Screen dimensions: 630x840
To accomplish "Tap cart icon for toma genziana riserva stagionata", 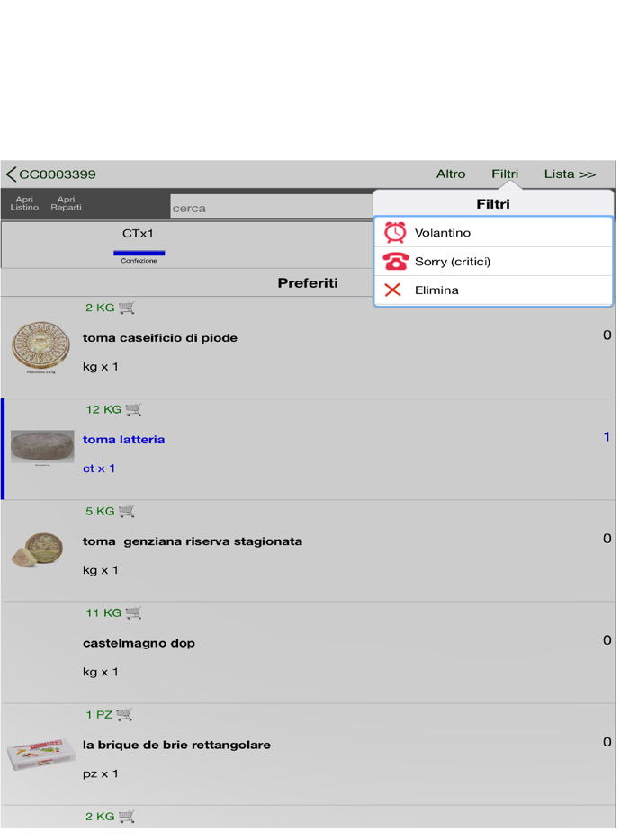I will pyautogui.click(x=129, y=511).
